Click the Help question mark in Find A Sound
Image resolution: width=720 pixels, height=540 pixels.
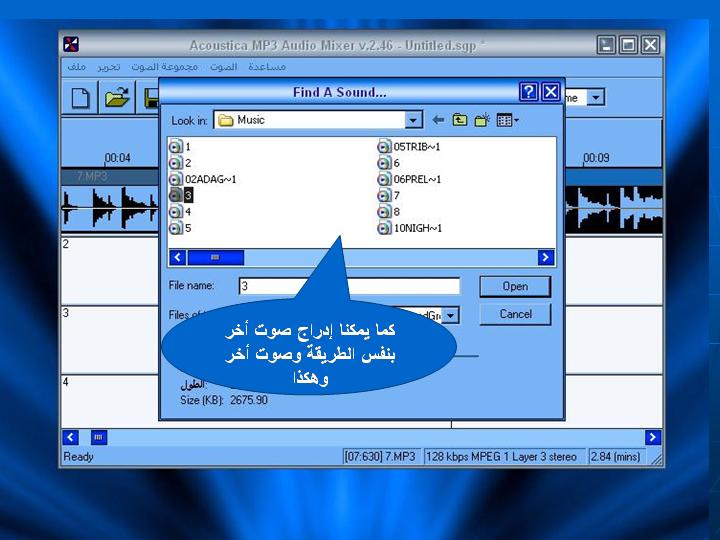point(529,92)
